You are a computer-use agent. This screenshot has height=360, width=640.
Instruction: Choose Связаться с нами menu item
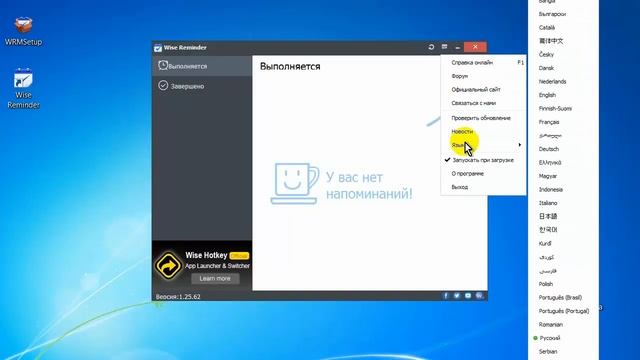point(483,103)
